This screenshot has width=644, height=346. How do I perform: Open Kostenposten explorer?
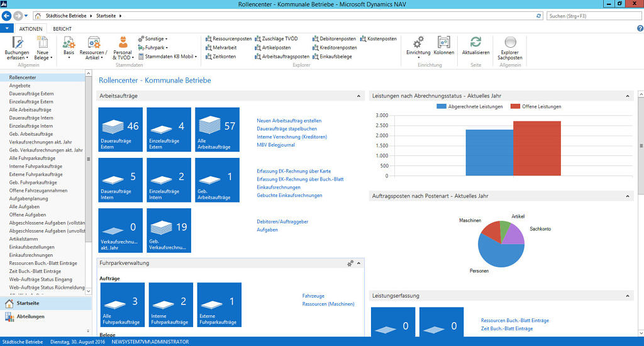click(378, 38)
